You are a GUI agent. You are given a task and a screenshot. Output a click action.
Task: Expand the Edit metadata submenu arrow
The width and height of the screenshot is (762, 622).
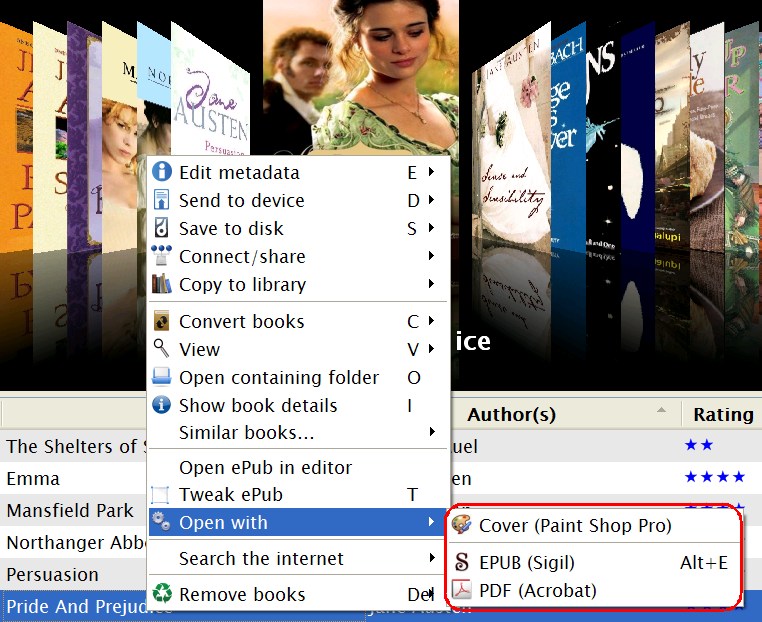pyautogui.click(x=431, y=172)
